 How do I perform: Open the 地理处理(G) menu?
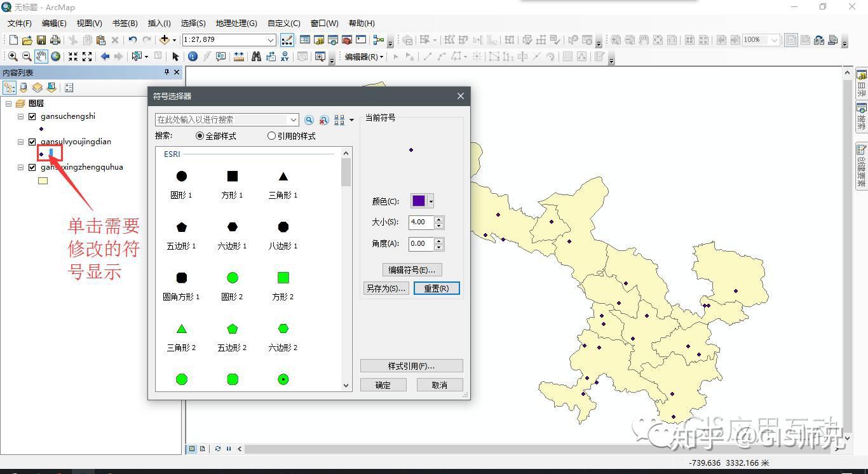[236, 23]
